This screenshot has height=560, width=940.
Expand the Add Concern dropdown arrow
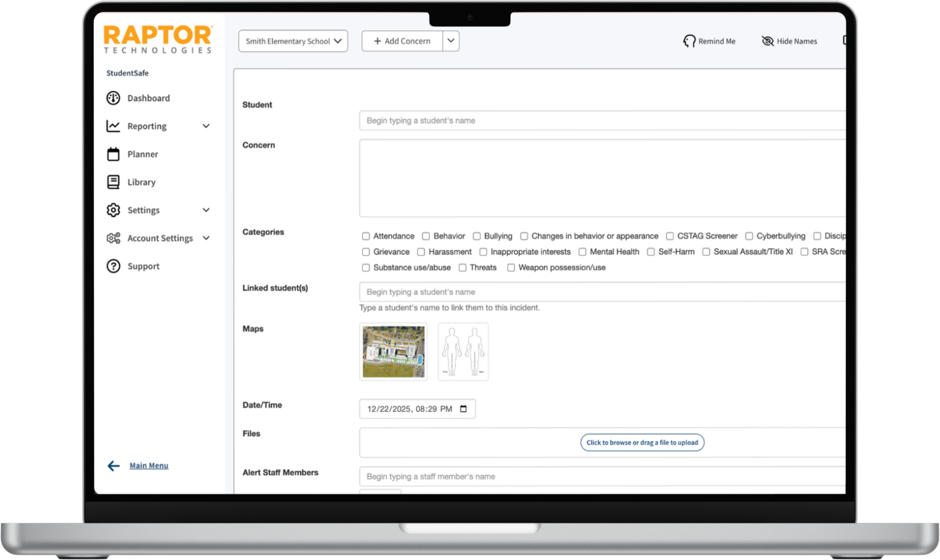tap(450, 41)
